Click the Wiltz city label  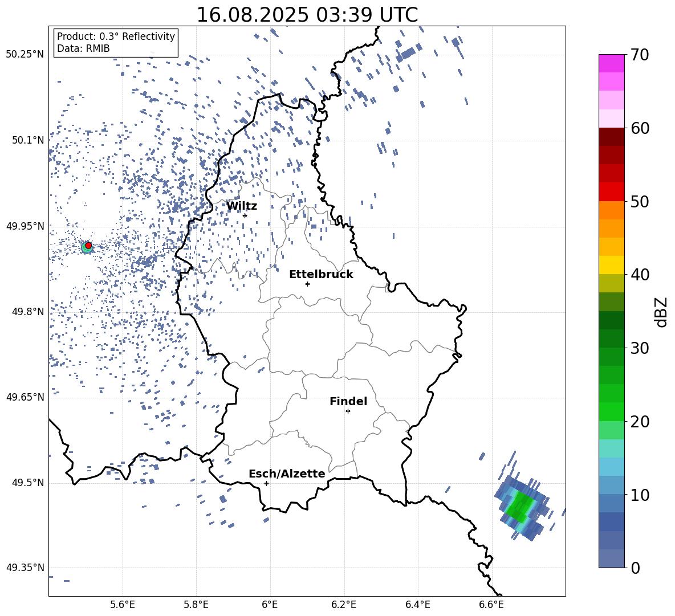pos(242,206)
